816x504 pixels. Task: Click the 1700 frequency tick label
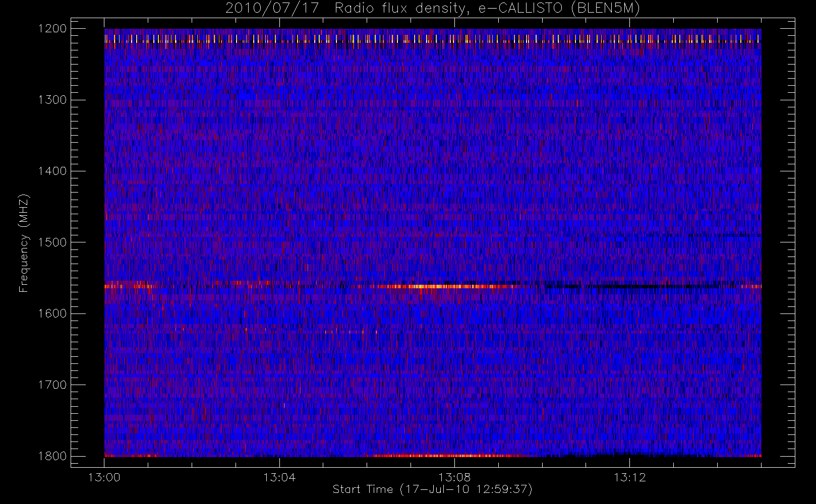point(52,385)
